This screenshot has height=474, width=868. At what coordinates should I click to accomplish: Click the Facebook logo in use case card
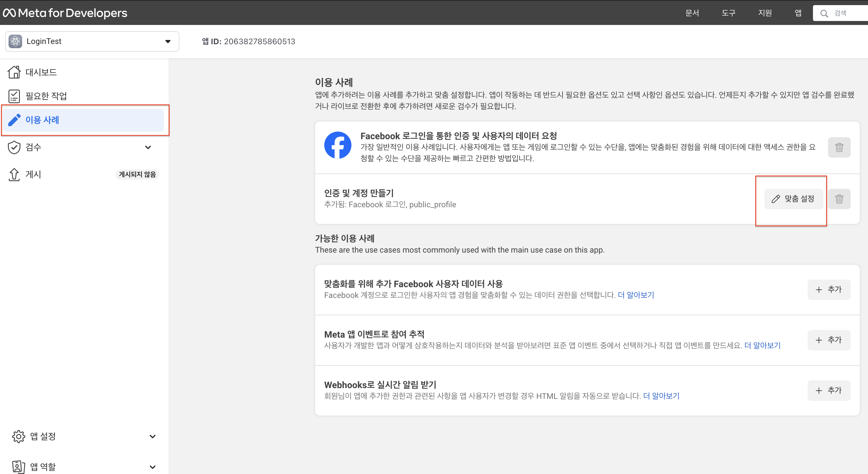click(x=338, y=145)
